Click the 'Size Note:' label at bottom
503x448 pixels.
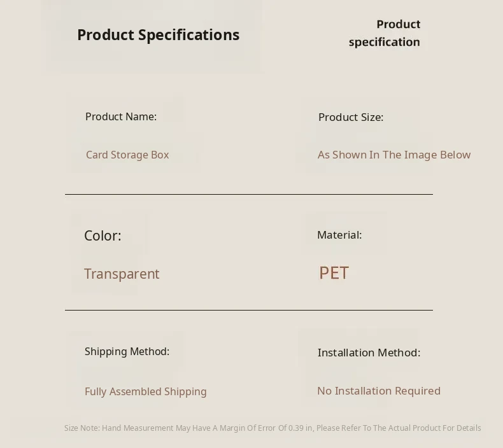pyautogui.click(x=81, y=428)
